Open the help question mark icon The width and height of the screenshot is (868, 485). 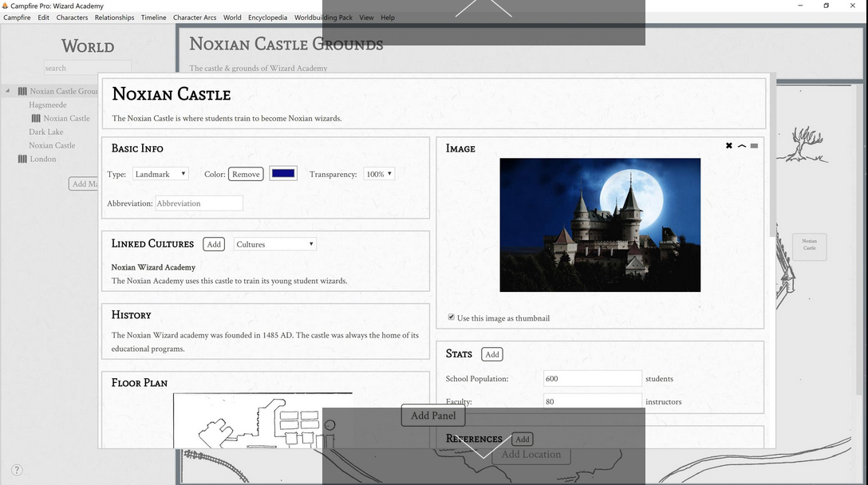17,470
